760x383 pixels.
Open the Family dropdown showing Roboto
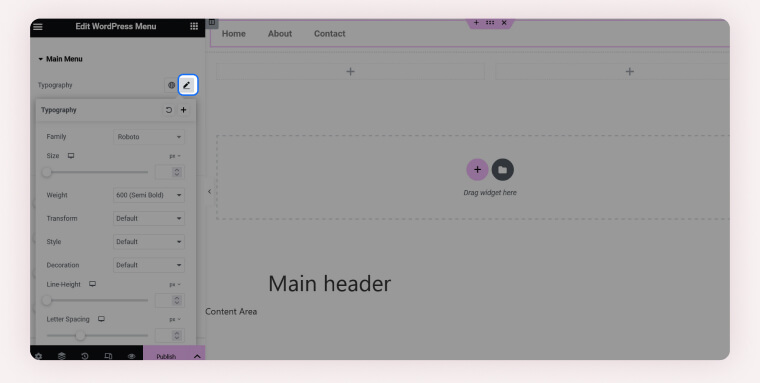click(x=149, y=137)
